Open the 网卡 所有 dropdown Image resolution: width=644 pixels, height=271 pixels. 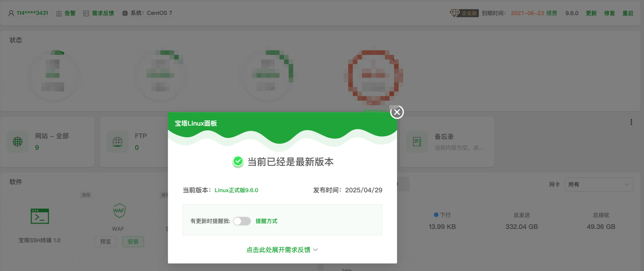599,185
